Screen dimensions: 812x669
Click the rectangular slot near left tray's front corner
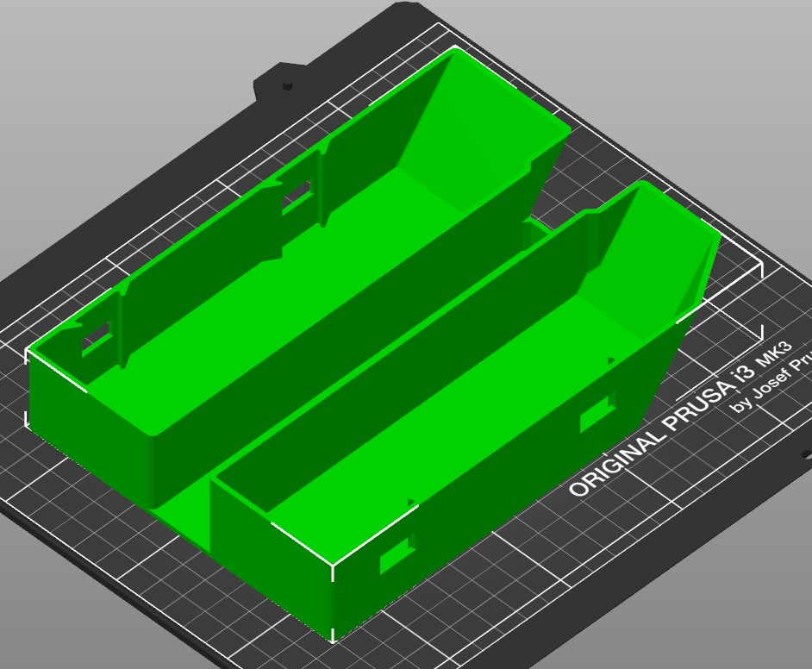[97, 337]
